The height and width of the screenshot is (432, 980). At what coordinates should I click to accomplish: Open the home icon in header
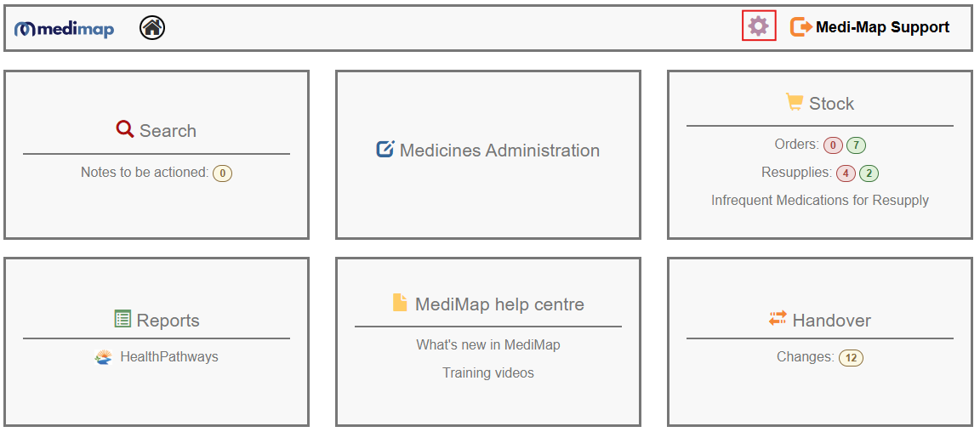(152, 27)
